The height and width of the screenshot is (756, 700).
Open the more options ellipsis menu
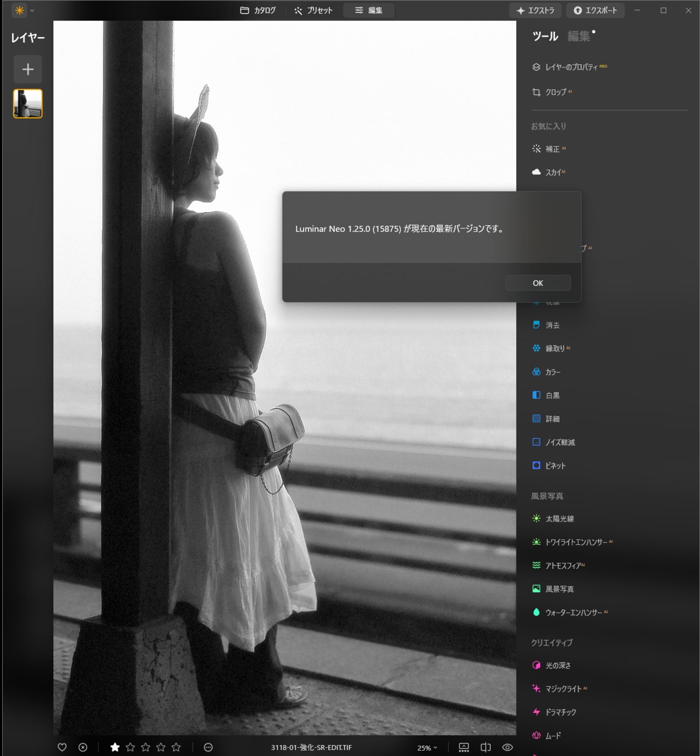pyautogui.click(x=207, y=747)
